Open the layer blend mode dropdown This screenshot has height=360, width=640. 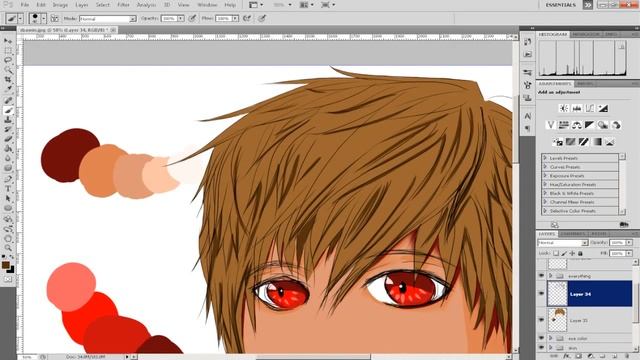pyautogui.click(x=562, y=243)
